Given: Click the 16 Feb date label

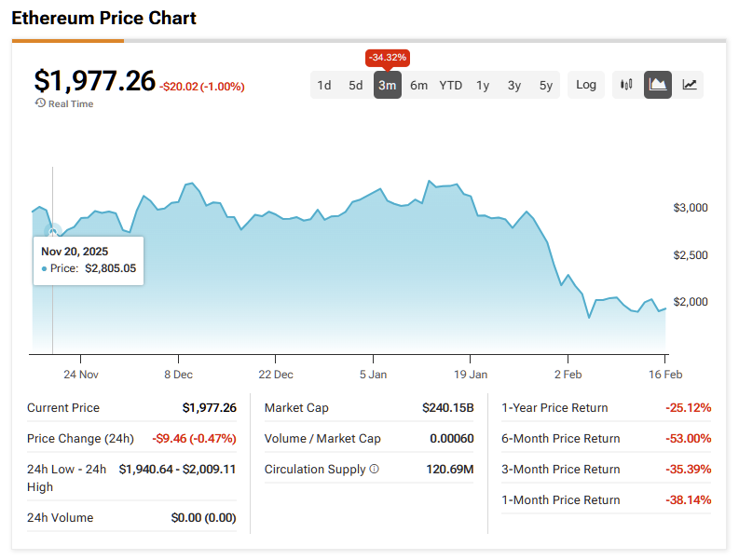Looking at the screenshot, I should [x=664, y=374].
